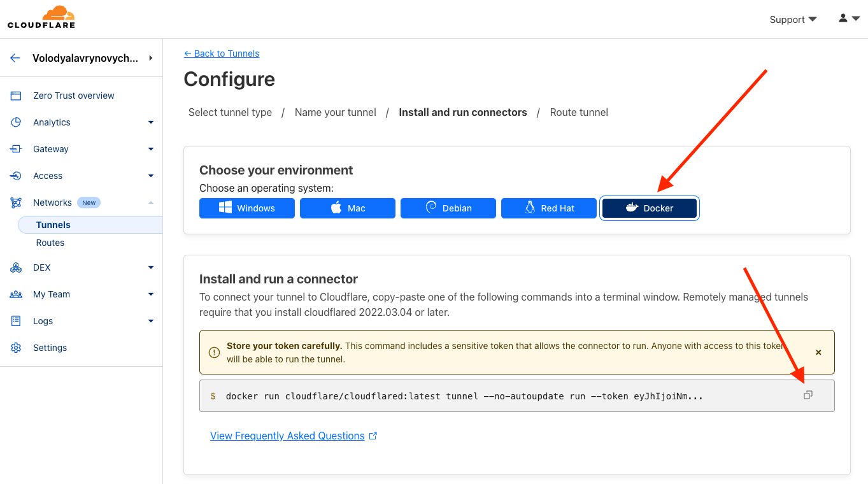868x484 pixels.
Task: Click the back arrow in sidebar
Action: pyautogui.click(x=15, y=58)
